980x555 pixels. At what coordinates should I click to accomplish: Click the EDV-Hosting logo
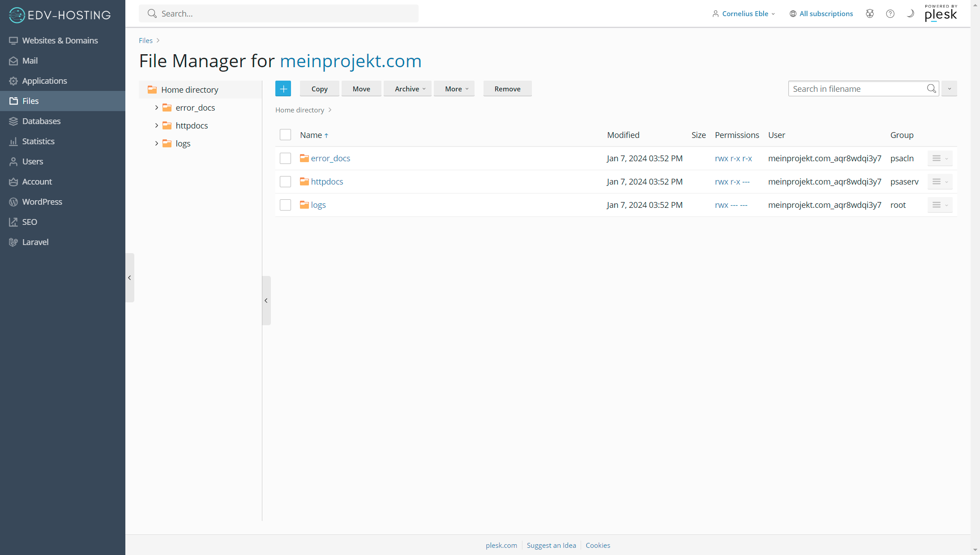click(x=60, y=15)
